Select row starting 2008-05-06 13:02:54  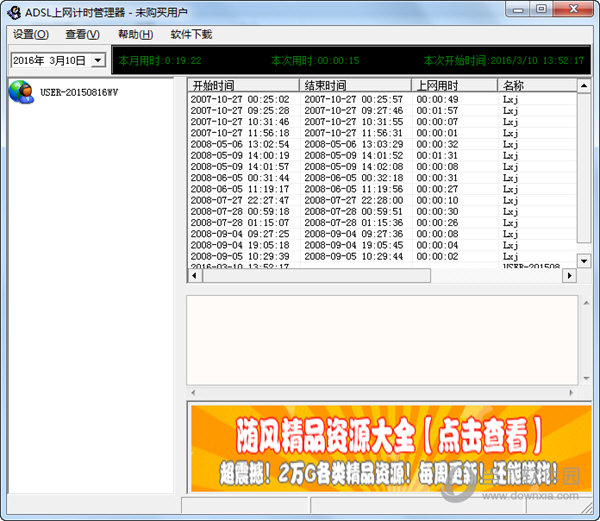[x=382, y=144]
